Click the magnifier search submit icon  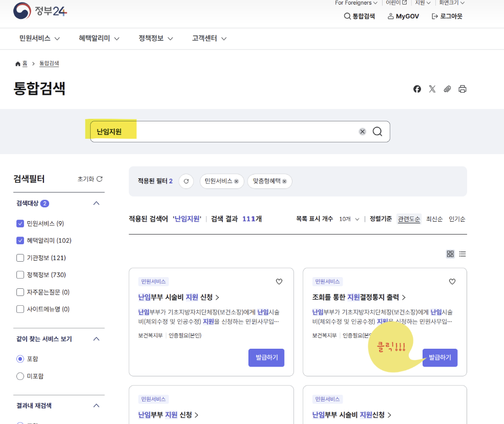pyautogui.click(x=377, y=132)
